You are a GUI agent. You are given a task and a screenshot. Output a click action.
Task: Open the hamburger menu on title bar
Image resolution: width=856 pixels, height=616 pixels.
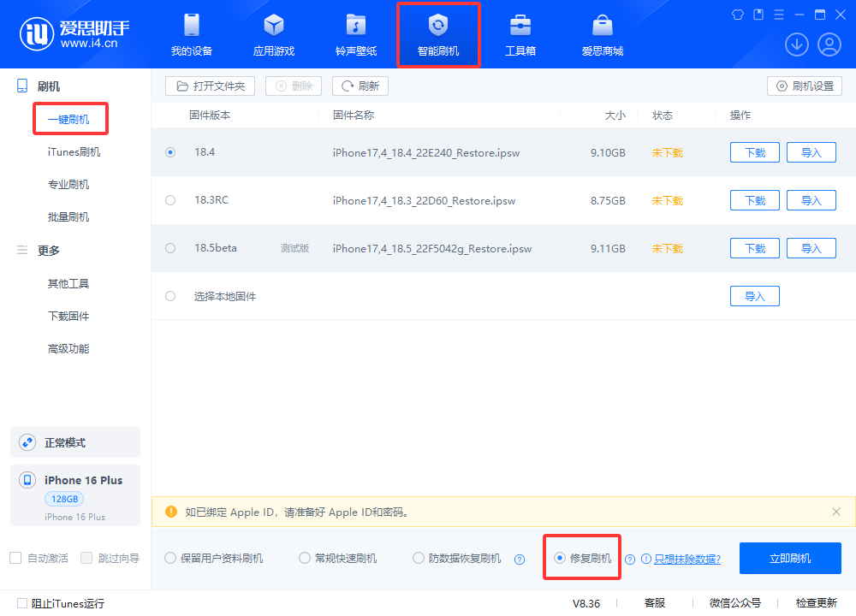(x=778, y=15)
